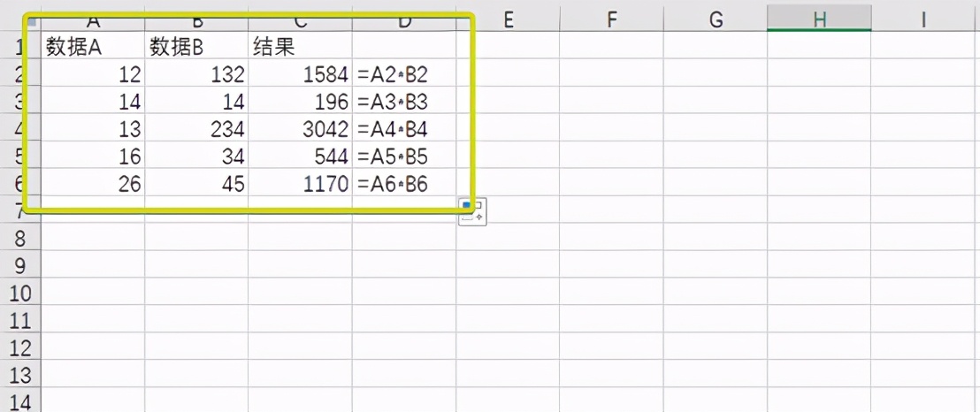
Task: Click cell with value 132
Action: coord(196,74)
